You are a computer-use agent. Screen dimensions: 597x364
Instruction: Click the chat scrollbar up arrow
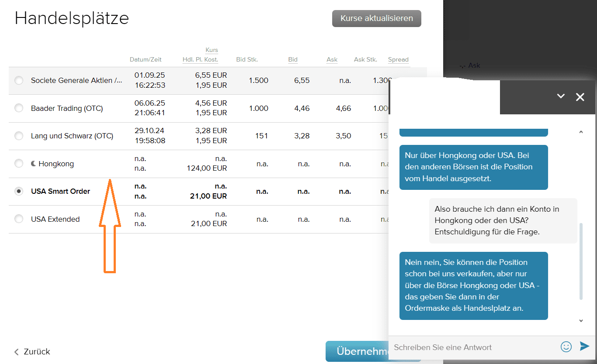pyautogui.click(x=581, y=131)
